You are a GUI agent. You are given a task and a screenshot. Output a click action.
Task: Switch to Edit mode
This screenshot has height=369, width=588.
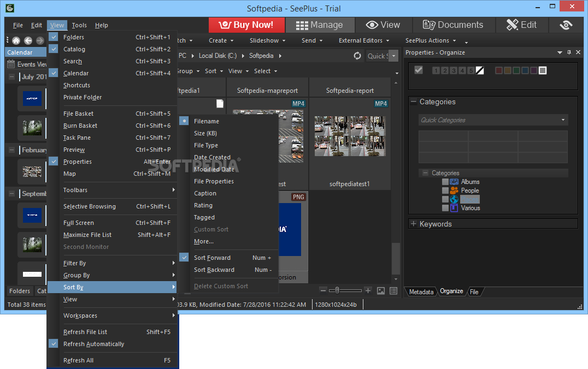522,25
